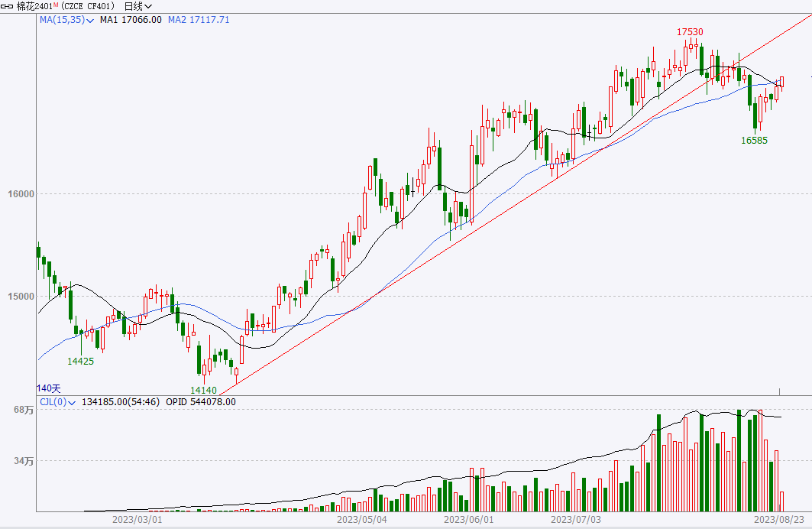Select the 140天 day count label
Viewport: 812px width, 529px height.
pos(48,388)
